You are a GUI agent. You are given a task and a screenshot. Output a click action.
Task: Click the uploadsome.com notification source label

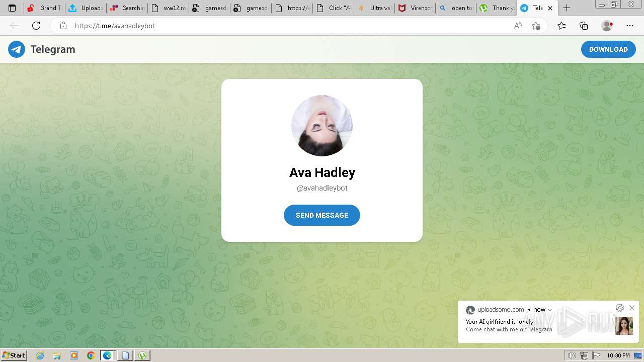[501, 310]
